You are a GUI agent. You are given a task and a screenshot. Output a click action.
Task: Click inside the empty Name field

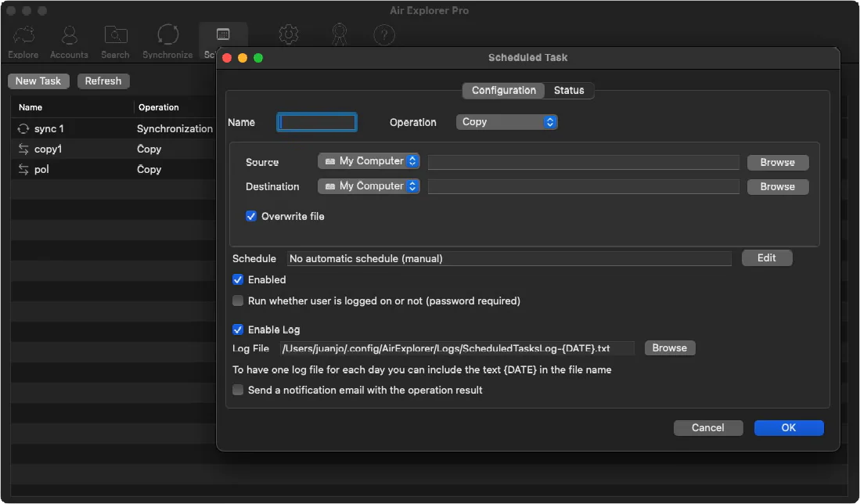pyautogui.click(x=316, y=122)
